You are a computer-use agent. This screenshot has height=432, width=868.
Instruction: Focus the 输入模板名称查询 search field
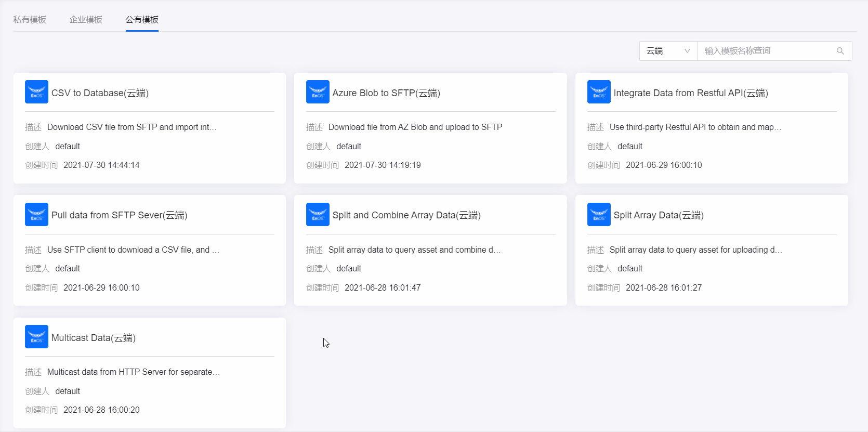tap(767, 51)
